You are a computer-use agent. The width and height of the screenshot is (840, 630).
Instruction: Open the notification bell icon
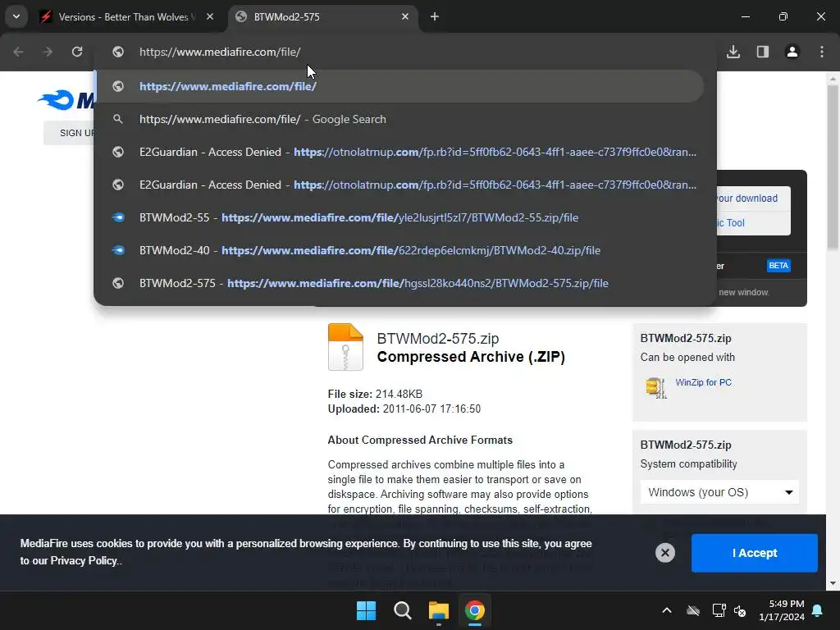coord(818,610)
